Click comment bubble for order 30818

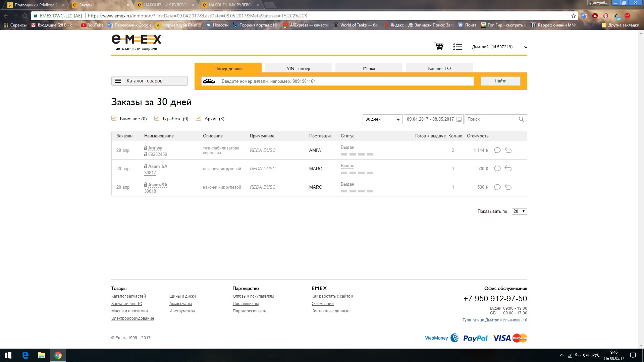pyautogui.click(x=497, y=187)
